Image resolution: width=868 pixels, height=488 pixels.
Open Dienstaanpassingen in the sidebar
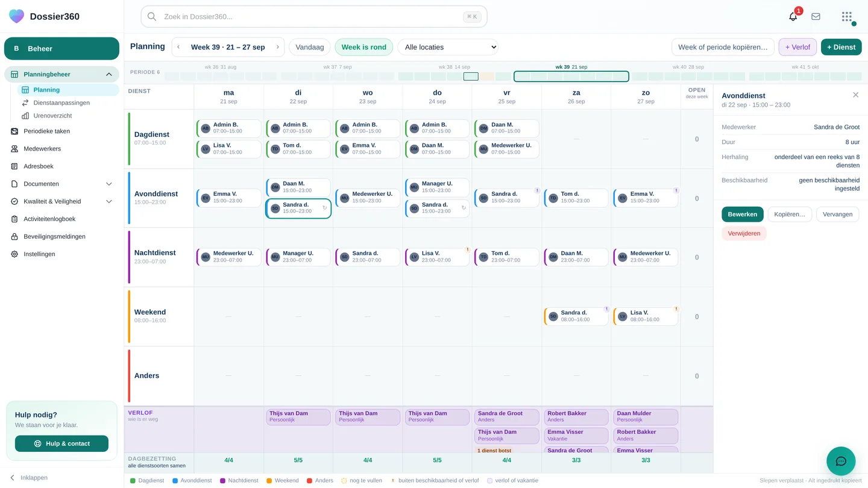(x=68, y=103)
